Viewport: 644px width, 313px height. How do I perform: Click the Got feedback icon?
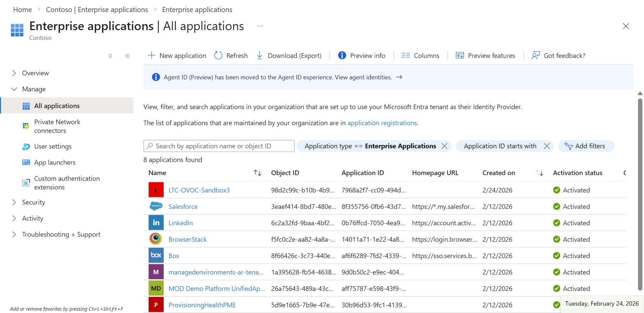click(x=535, y=55)
